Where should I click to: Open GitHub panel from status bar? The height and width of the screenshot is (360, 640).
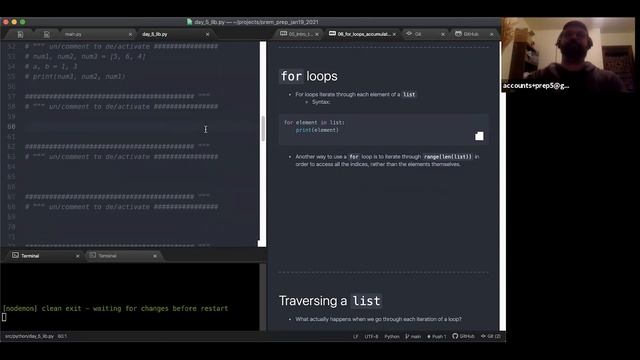click(x=463, y=336)
